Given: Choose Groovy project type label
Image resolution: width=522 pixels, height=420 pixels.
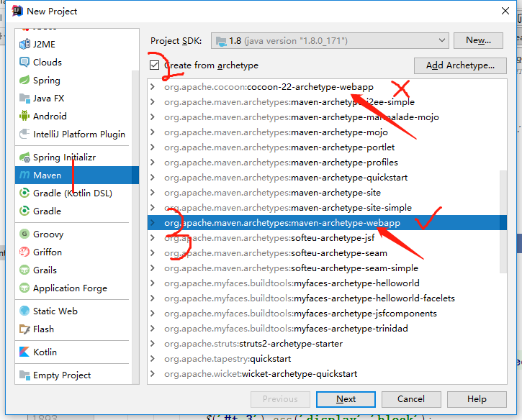Looking at the screenshot, I should [48, 234].
